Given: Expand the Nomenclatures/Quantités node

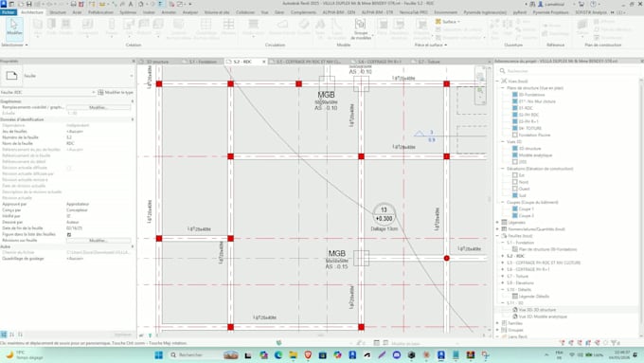Looking at the screenshot, I should (498, 229).
